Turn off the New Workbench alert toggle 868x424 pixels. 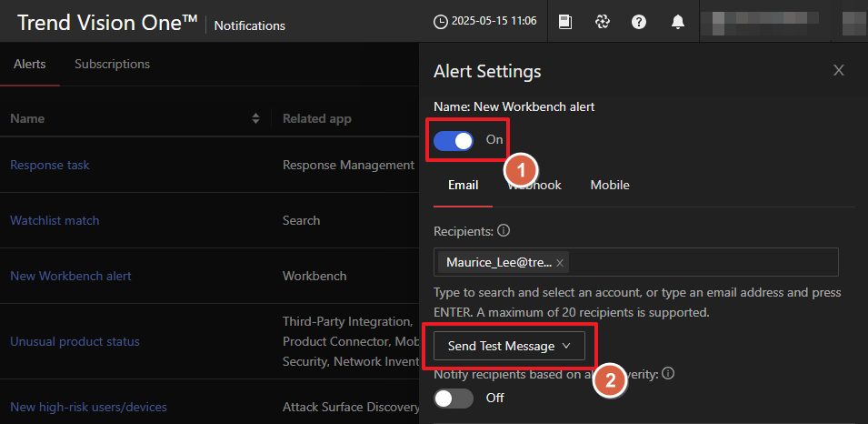click(x=454, y=140)
